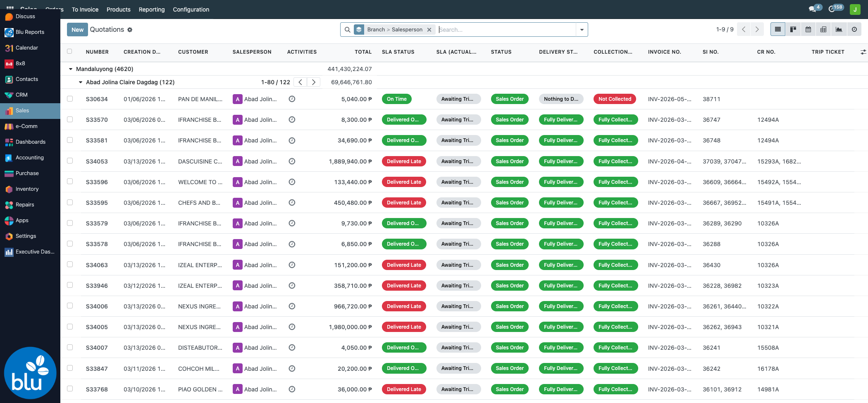This screenshot has height=403, width=868.
Task: Click into the Search input field
Action: 506,30
